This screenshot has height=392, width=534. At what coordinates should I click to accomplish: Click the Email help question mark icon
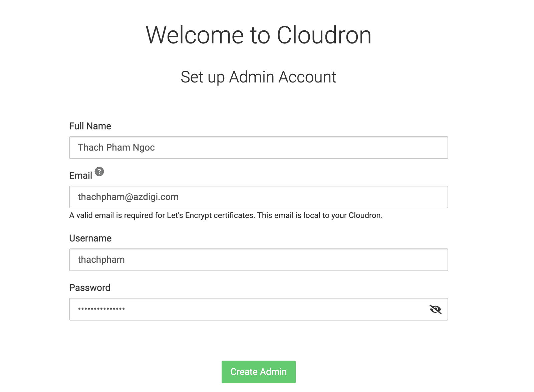pos(99,172)
